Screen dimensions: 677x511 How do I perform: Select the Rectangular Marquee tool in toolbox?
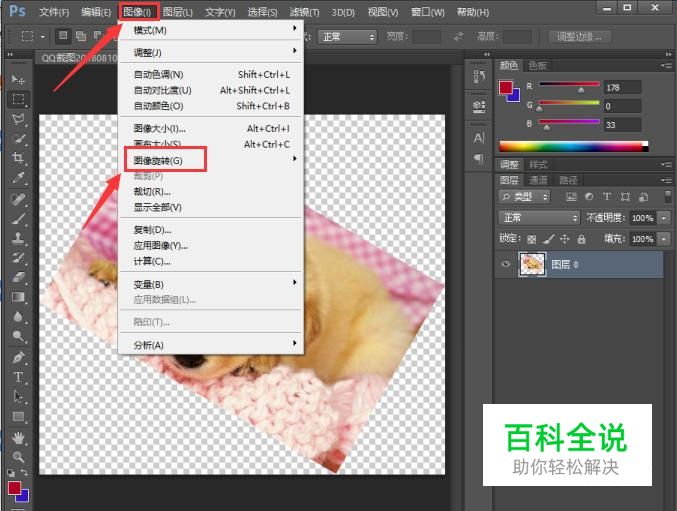18,99
